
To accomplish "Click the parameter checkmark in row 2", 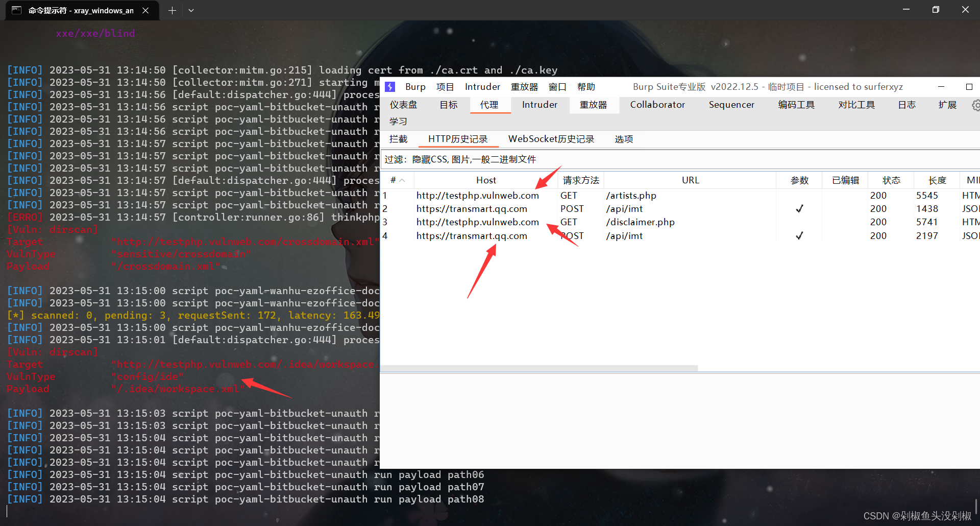I will point(799,209).
